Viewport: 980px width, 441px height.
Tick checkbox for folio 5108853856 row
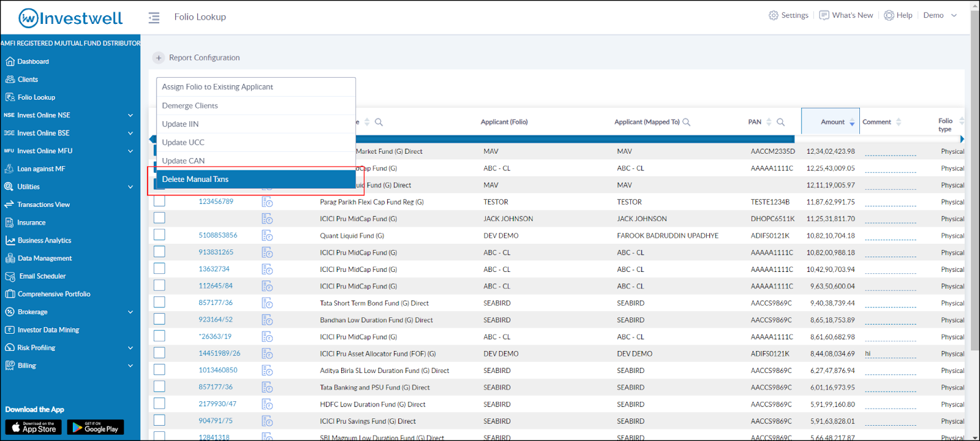pyautogui.click(x=159, y=235)
